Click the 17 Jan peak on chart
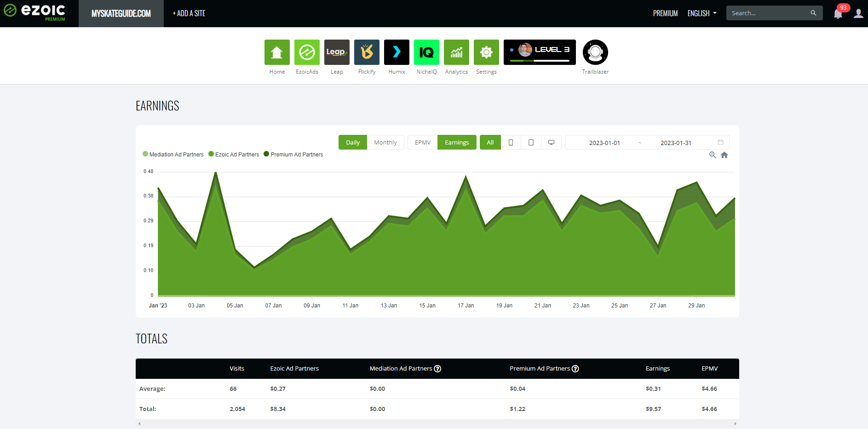Viewport: 868px width, 429px height. point(466,176)
